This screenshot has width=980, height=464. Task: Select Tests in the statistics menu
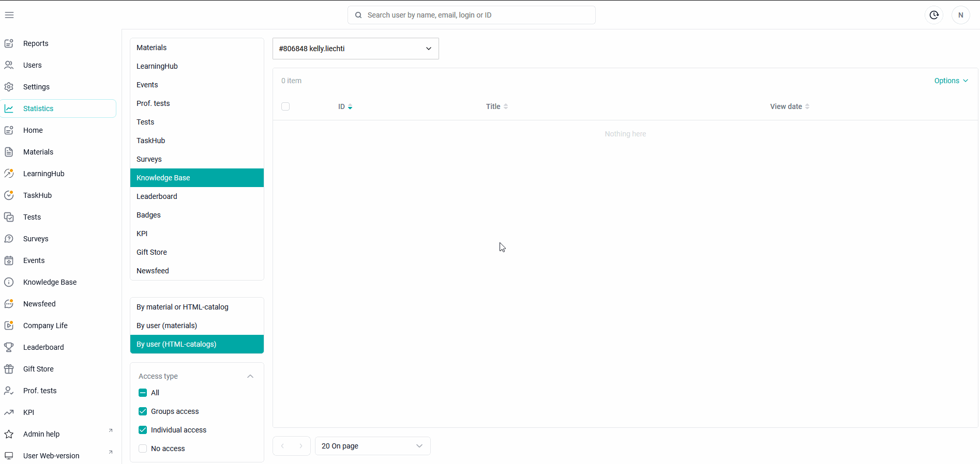[x=197, y=122]
